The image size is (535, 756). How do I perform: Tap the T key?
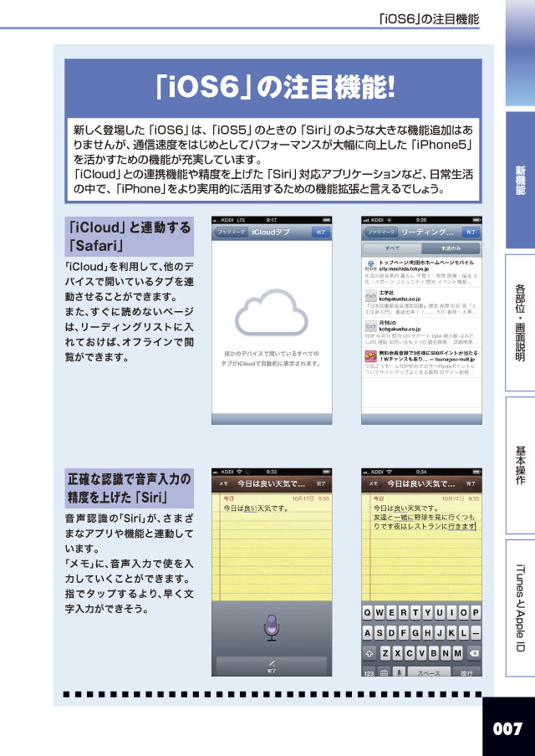click(415, 613)
